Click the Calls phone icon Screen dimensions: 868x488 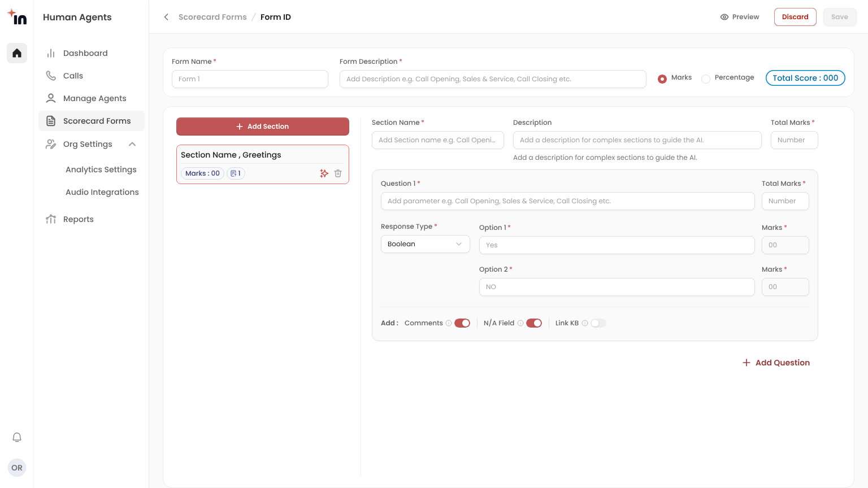[x=51, y=76]
